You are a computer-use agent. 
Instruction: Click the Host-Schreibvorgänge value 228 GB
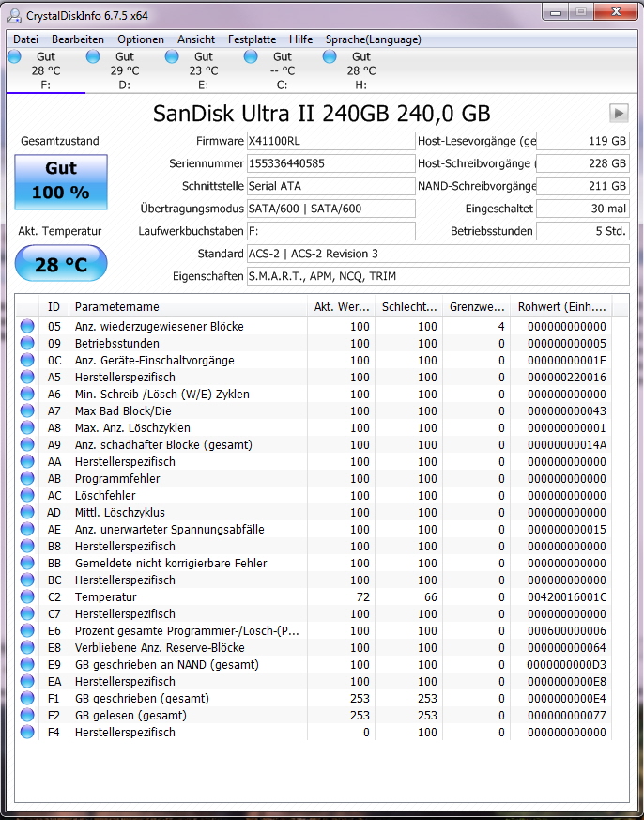tap(583, 163)
